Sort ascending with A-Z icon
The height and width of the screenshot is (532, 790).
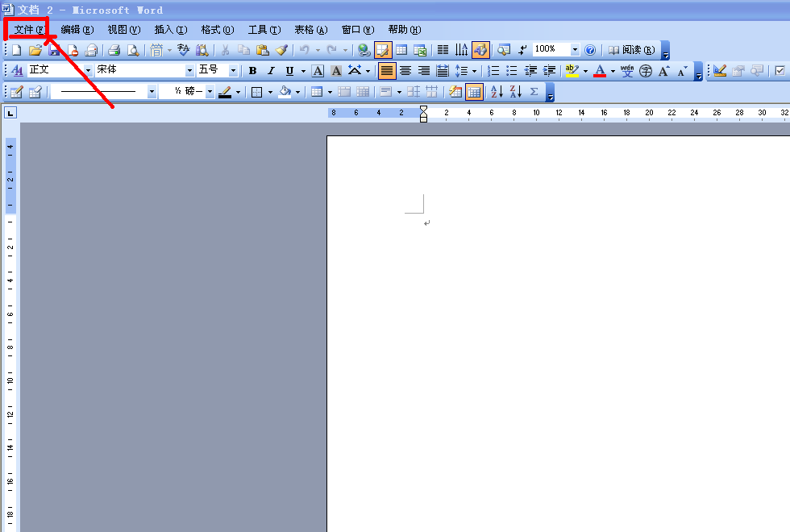click(497, 92)
